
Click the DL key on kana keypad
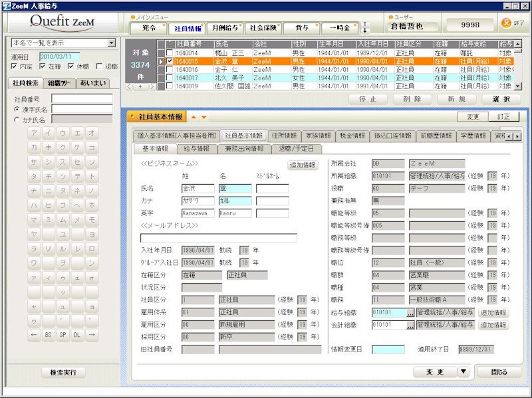[77, 335]
